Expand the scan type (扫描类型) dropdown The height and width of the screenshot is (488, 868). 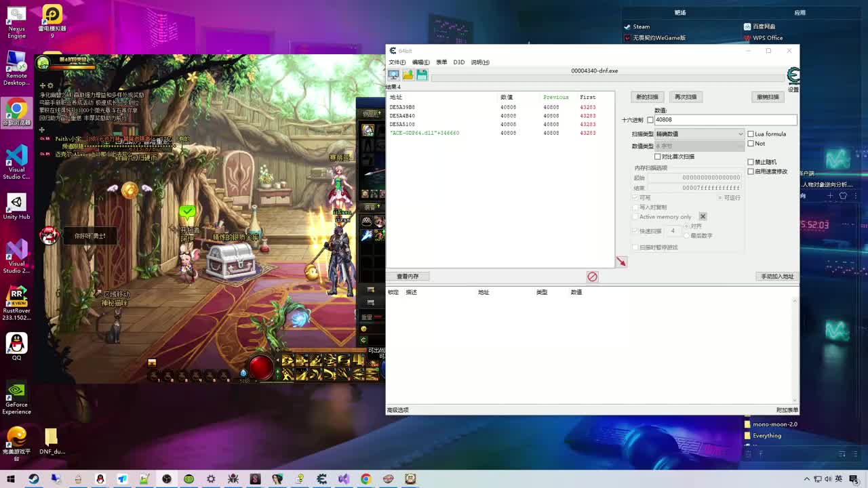[x=699, y=134]
